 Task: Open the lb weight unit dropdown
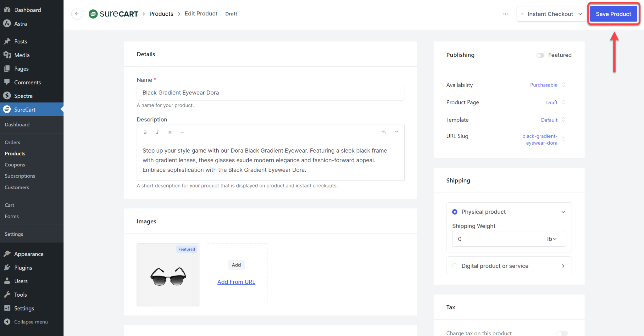tap(552, 239)
